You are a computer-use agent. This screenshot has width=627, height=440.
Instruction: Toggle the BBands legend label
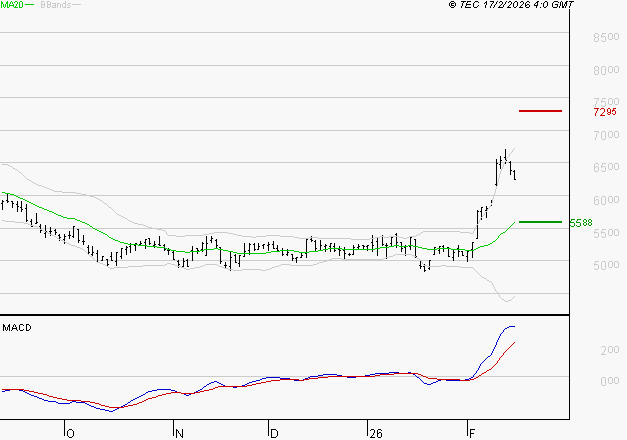tap(55, 5)
